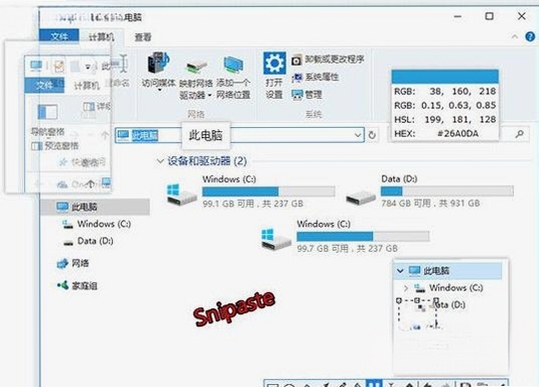The width and height of the screenshot is (539, 387).
Task: Click usage bar of the 99.7 GB Windows snip
Action: click(363, 236)
